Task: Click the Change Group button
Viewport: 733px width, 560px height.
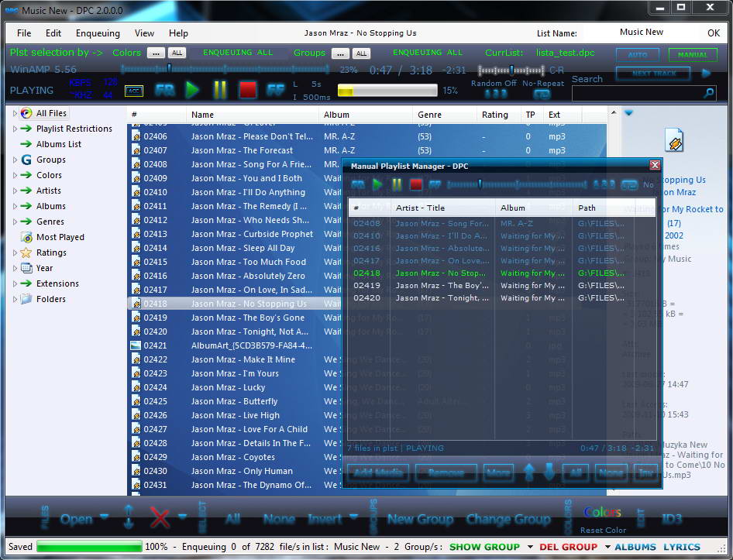Action: 508,519
